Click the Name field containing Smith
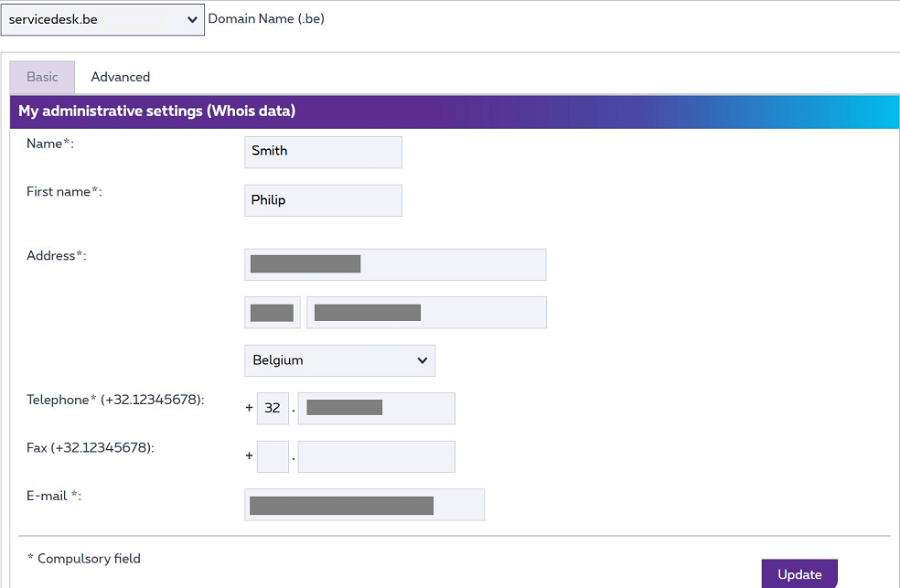Image resolution: width=900 pixels, height=588 pixels. (323, 152)
